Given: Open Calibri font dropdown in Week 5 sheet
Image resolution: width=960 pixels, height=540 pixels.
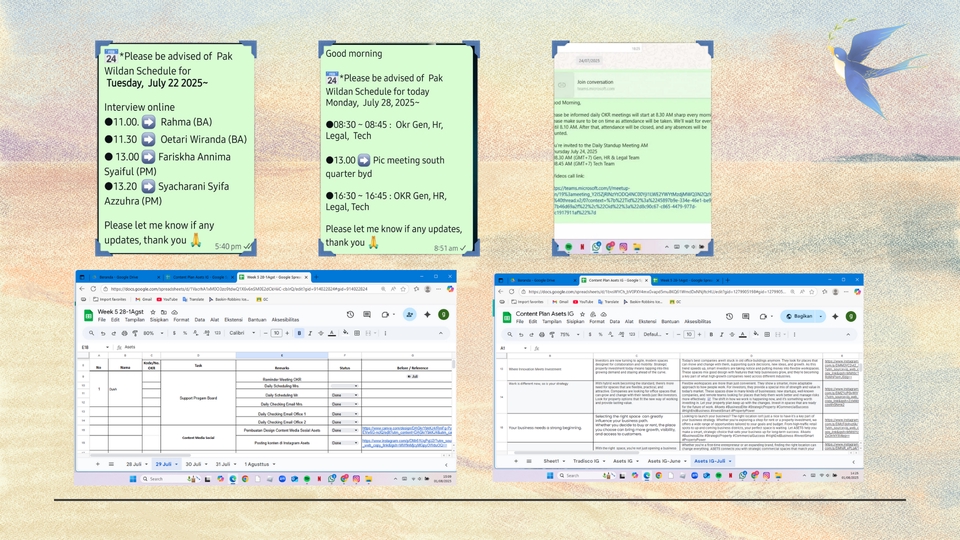Looking at the screenshot, I should point(242,333).
